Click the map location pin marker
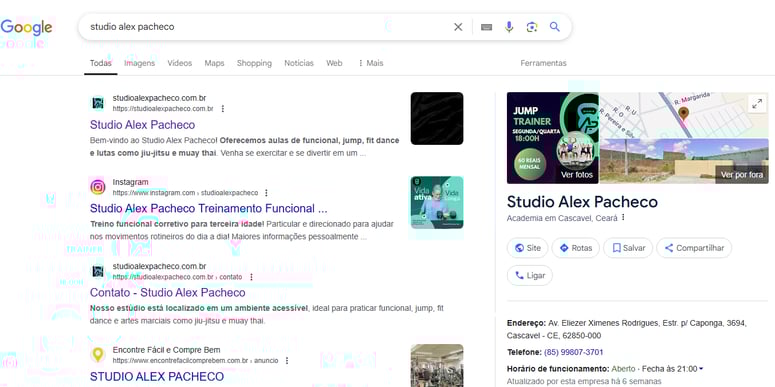775x387 pixels. [x=684, y=113]
